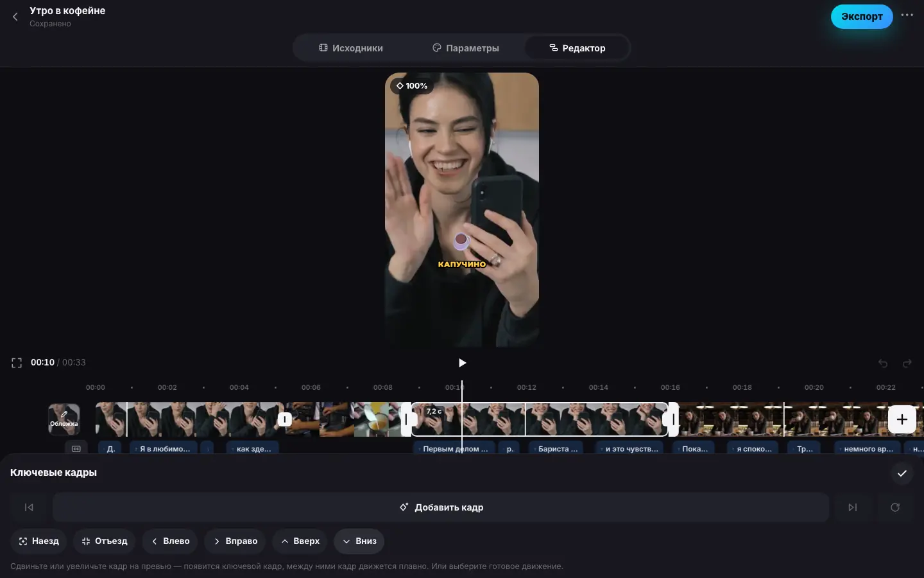
Task: Apply the Наезд zoom-in motion
Action: 39,541
